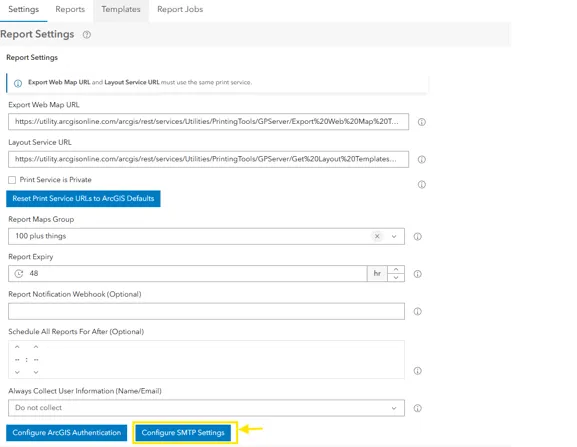577x447 pixels.
Task: Click info icon next to Report Maps Group
Action: point(417,237)
